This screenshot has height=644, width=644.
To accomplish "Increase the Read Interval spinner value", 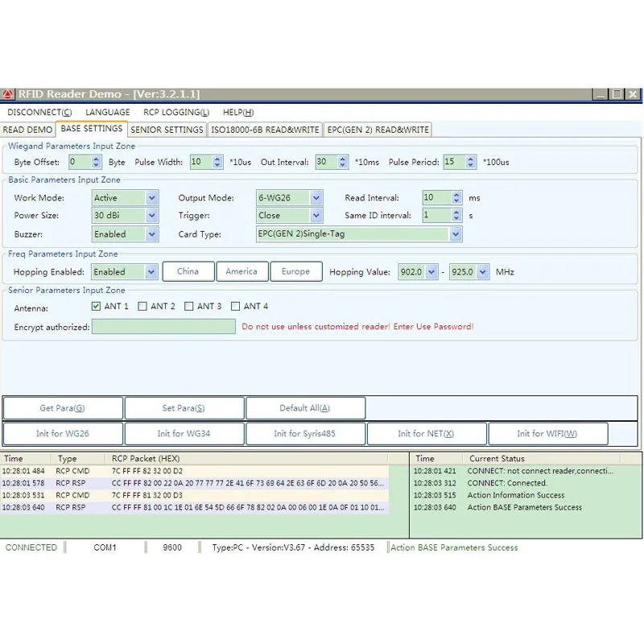I will click(456, 194).
